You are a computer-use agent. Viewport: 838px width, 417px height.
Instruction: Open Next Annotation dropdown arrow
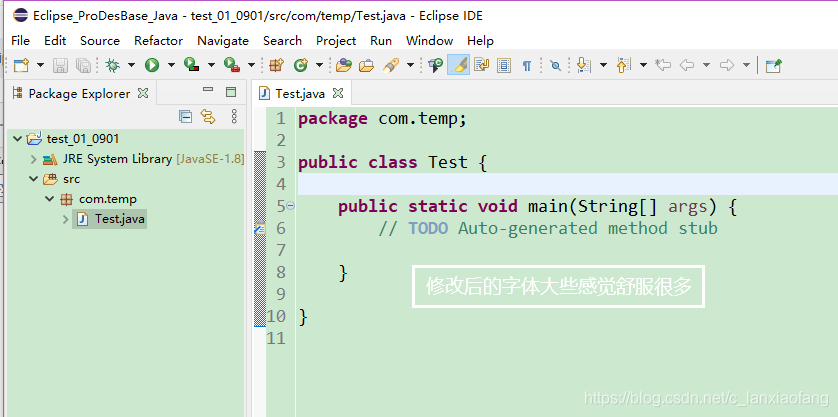[x=603, y=65]
